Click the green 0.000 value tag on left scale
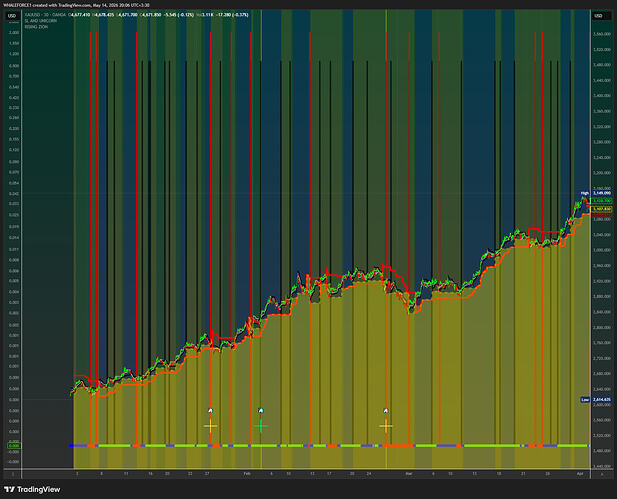Screen dimensions: 617x499 [x=14, y=446]
